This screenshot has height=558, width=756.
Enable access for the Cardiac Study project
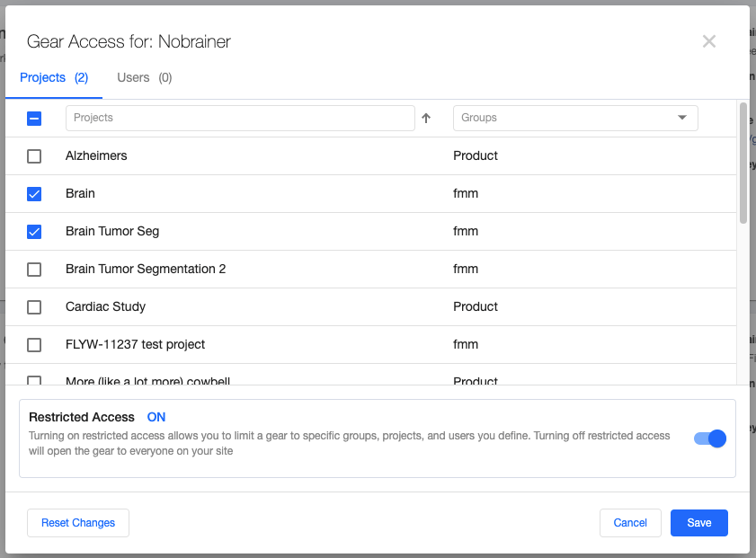click(34, 306)
